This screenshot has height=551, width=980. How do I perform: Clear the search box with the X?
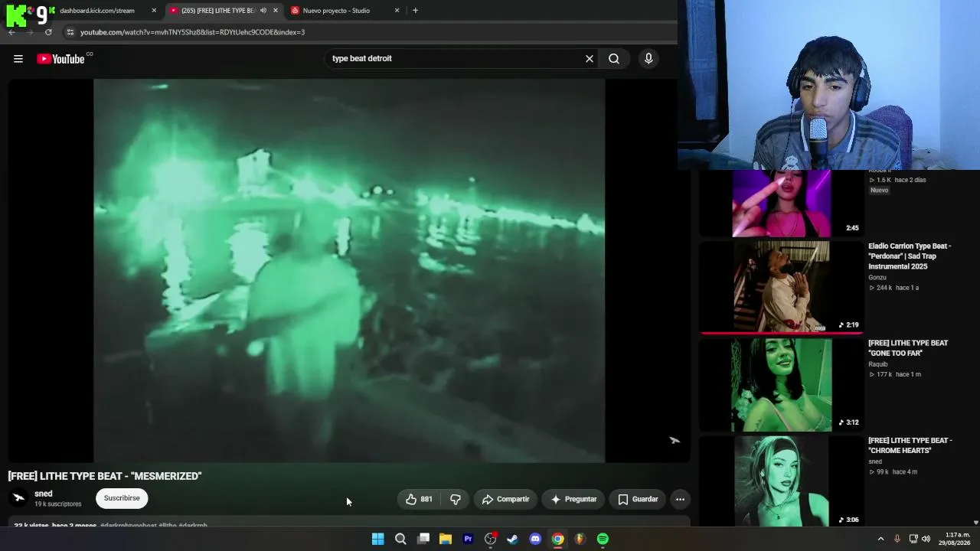590,59
